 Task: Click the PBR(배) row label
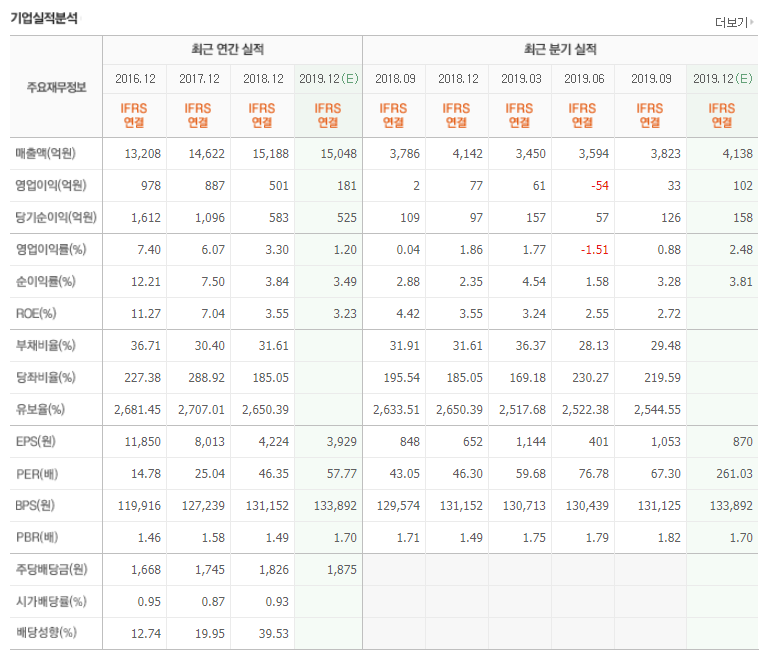tap(37, 537)
